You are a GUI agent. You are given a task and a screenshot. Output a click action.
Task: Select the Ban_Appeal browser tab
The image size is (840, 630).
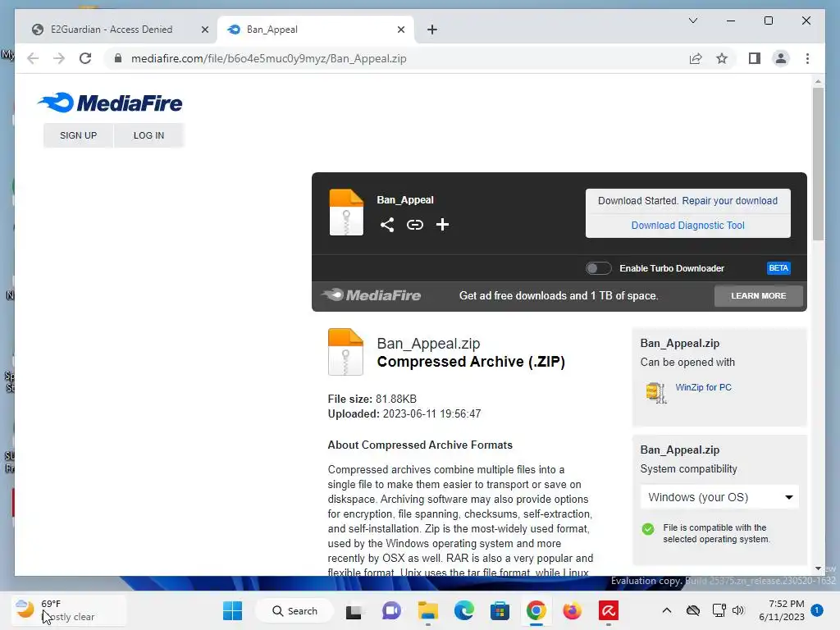[x=315, y=30]
